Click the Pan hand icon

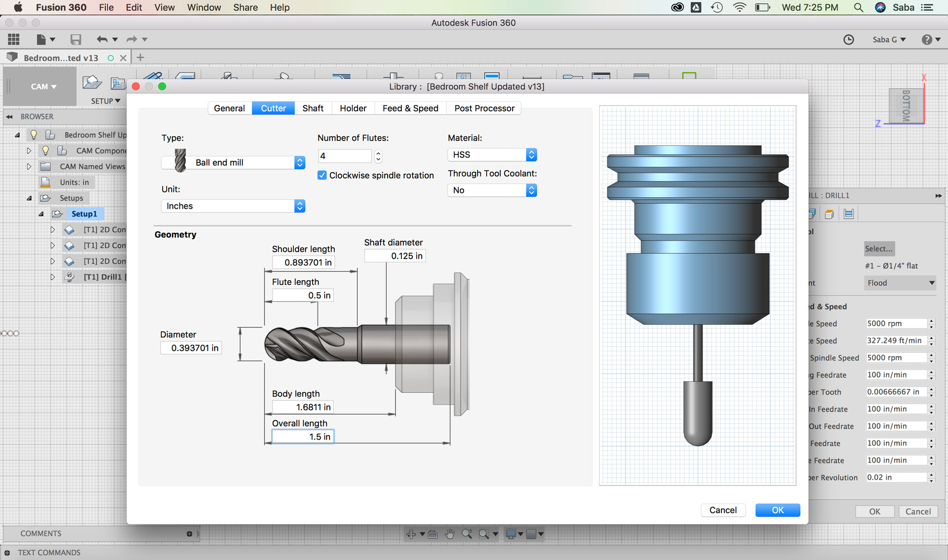450,534
